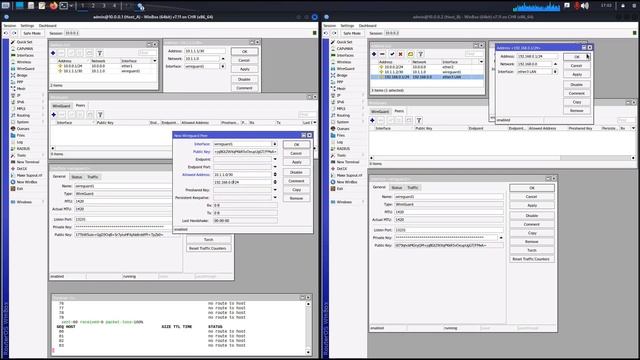Confirm New WireGuard Peer dialog with OK
The height and width of the screenshot is (360, 640).
[x=296, y=144]
